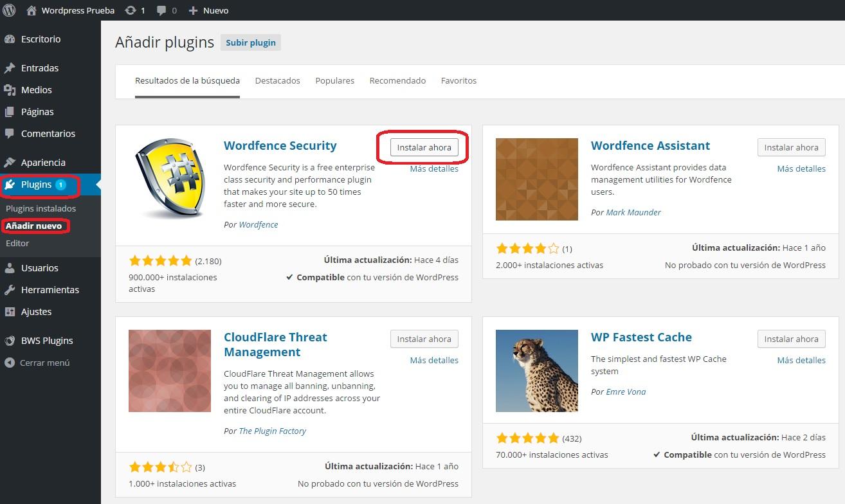Open author link Emre Vona
The width and height of the screenshot is (845, 504).
[626, 392]
